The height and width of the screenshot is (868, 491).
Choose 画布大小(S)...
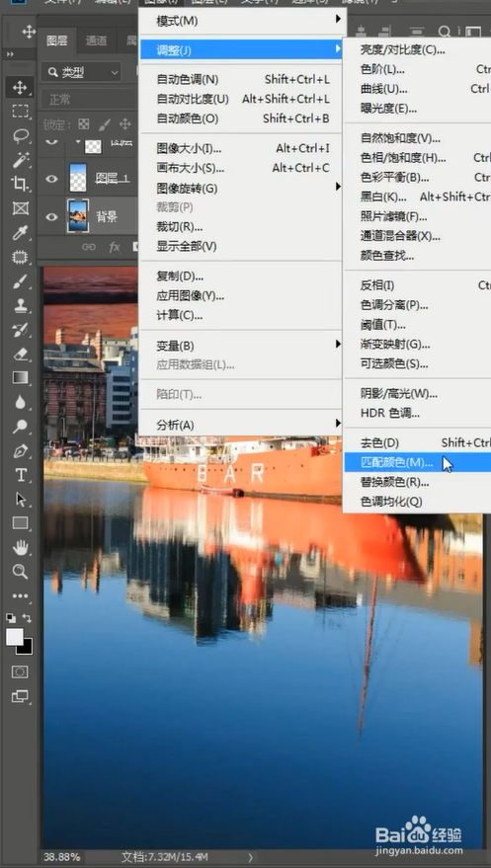[x=242, y=168]
